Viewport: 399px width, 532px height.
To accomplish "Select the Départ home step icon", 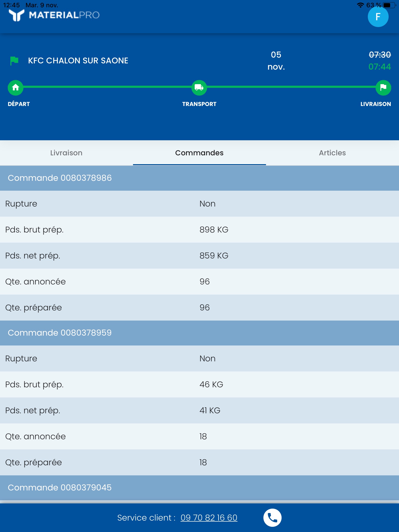I will 16,88.
